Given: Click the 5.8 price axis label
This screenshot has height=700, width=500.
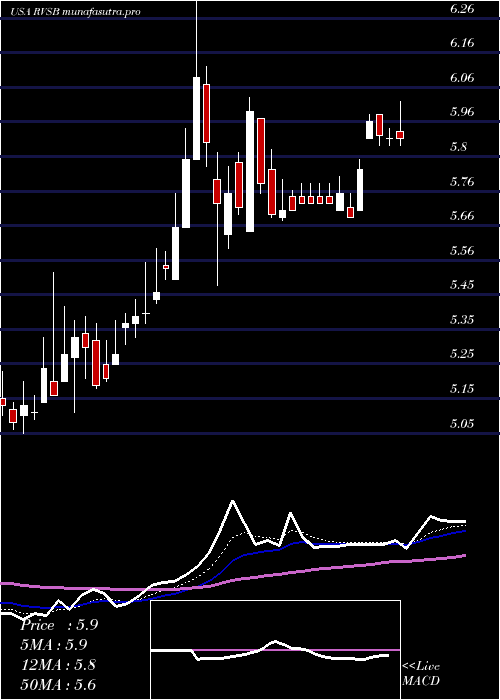Looking at the screenshot, I should [x=458, y=147].
